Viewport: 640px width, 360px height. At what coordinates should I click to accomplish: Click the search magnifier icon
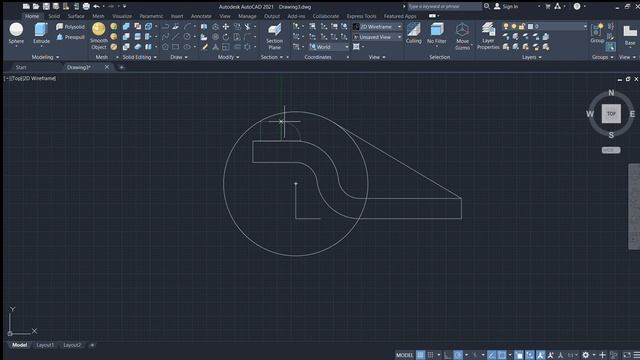click(487, 6)
